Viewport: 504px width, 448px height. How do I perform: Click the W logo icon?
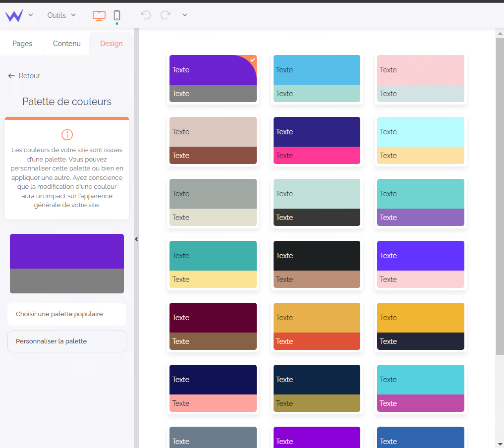(13, 15)
